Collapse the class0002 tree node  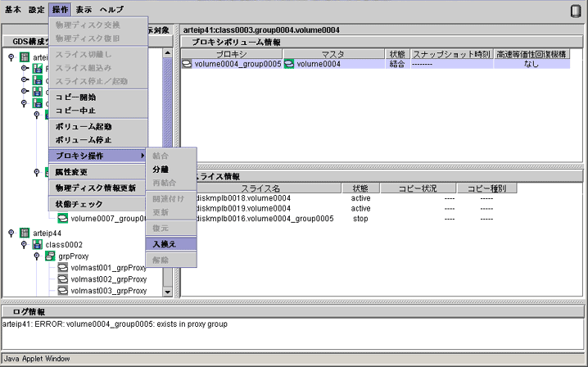(x=24, y=244)
